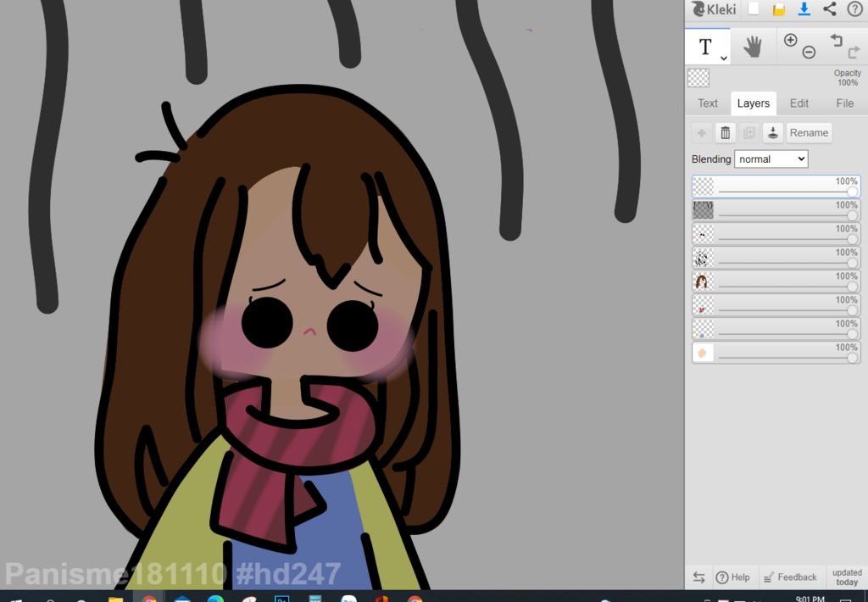Delete the selected layer with trash icon
The image size is (868, 602).
point(726,133)
